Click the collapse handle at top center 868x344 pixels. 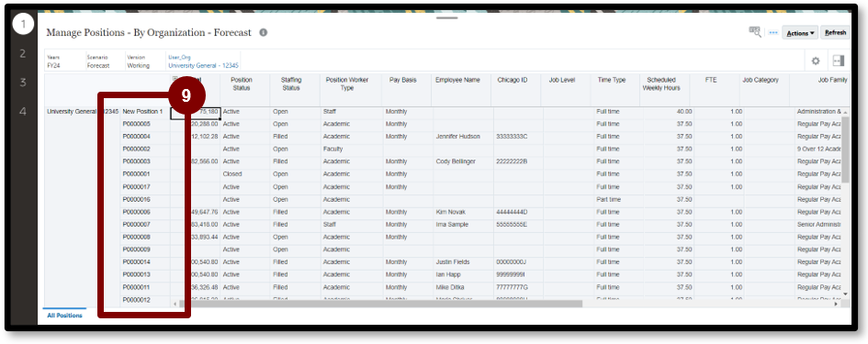447,18
